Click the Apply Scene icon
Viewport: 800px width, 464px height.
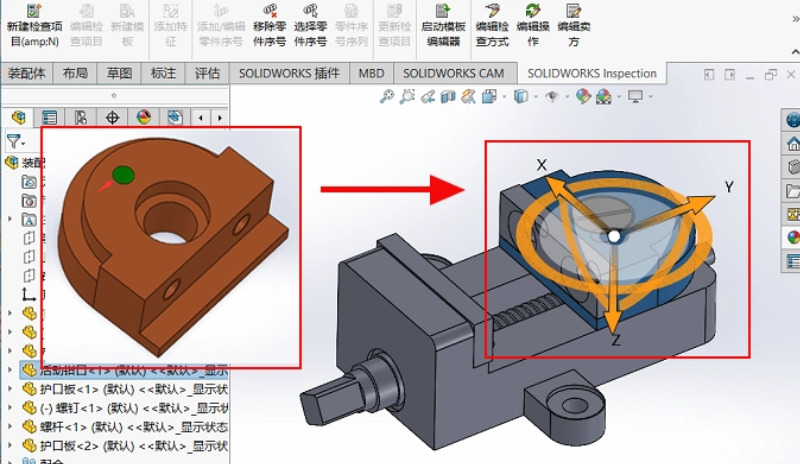604,96
